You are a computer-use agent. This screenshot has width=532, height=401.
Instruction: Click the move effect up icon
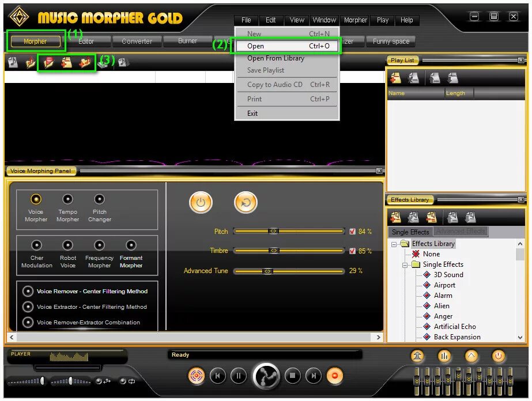tap(452, 217)
